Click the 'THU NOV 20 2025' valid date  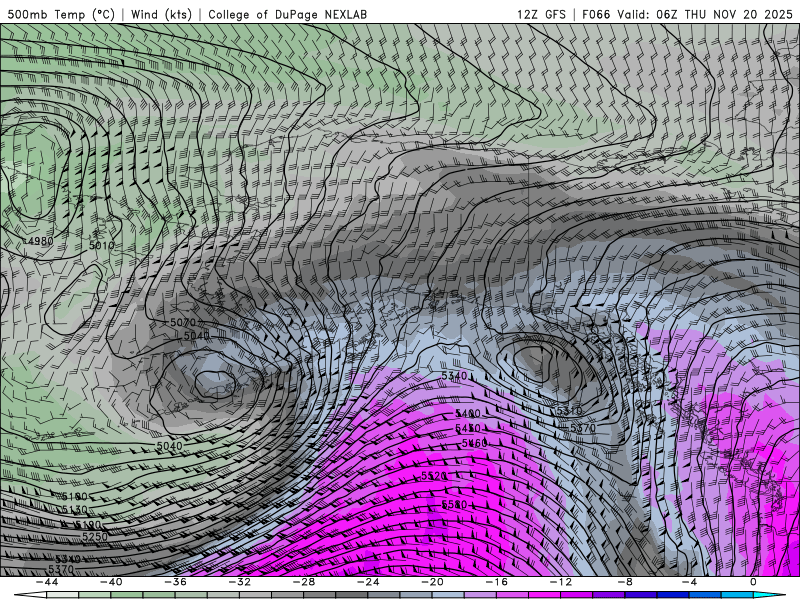(738, 14)
